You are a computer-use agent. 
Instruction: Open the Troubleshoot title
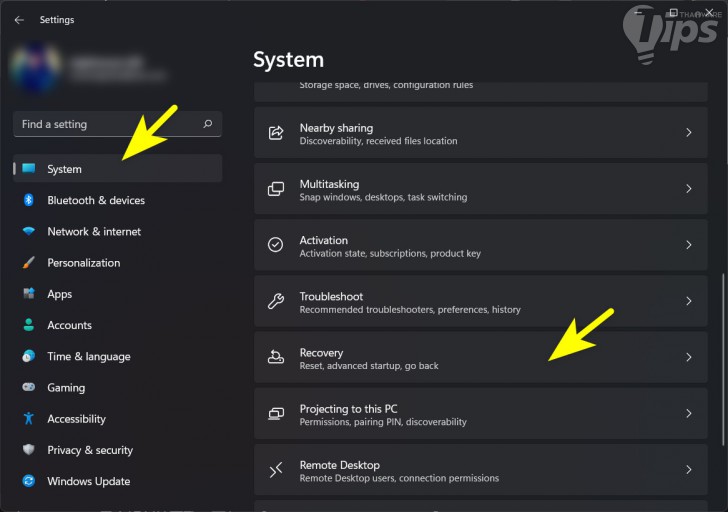tap(331, 296)
